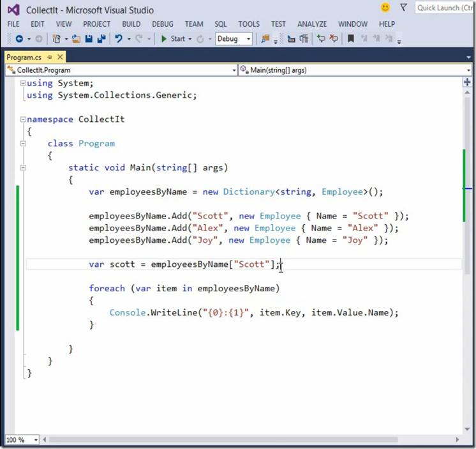Click the Navigate Backward arrow icon
The height and width of the screenshot is (449, 476).
tap(19, 39)
